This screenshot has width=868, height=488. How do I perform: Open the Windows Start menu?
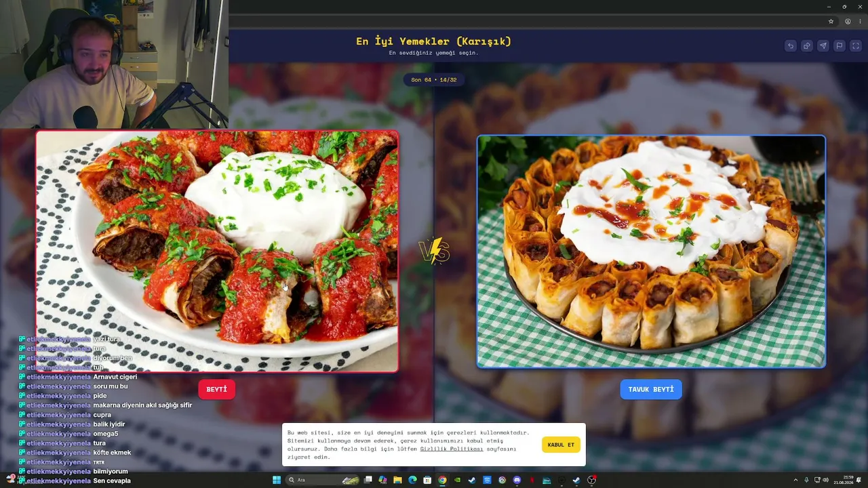[277, 480]
